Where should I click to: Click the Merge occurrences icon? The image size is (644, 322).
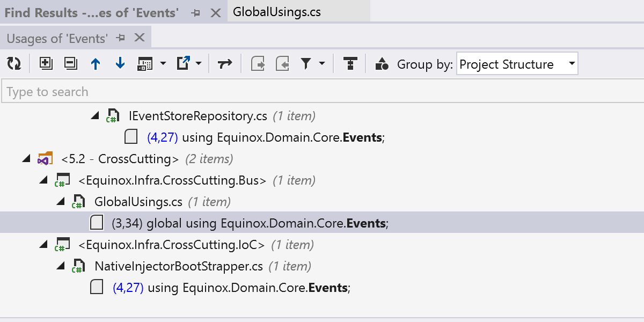(350, 64)
